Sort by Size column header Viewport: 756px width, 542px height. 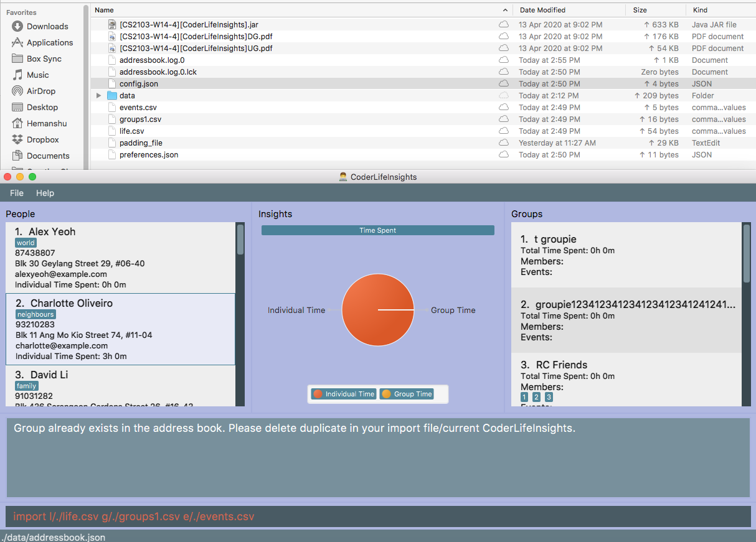[x=656, y=10]
